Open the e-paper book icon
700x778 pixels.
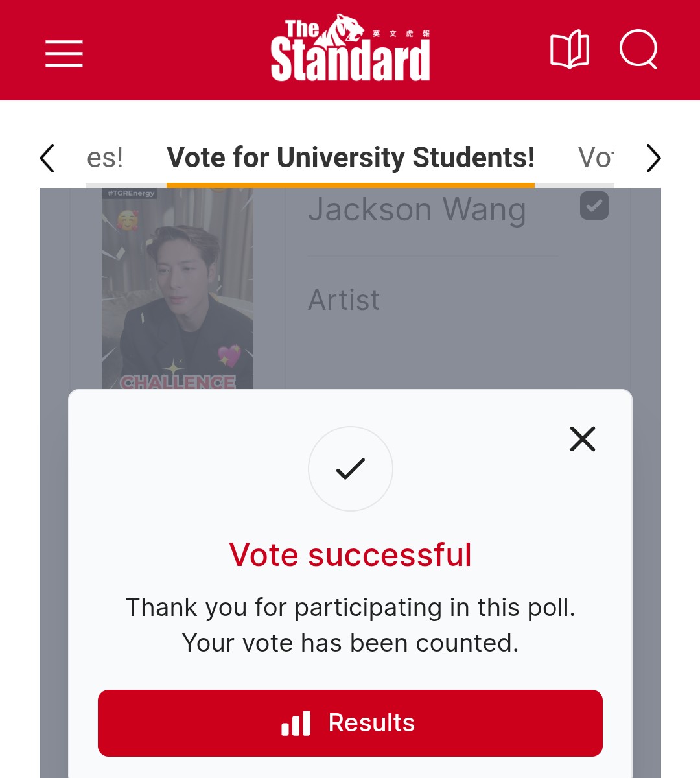[569, 51]
